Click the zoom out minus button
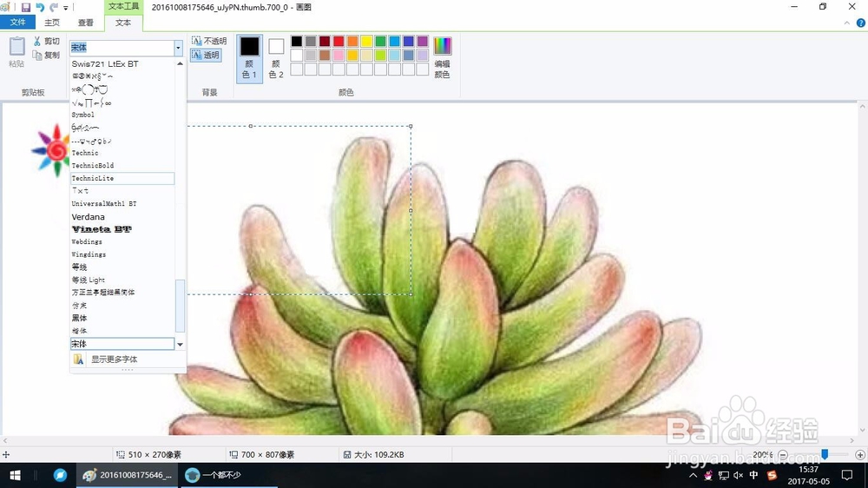Viewport: 868px width, 488px height. pos(783,455)
